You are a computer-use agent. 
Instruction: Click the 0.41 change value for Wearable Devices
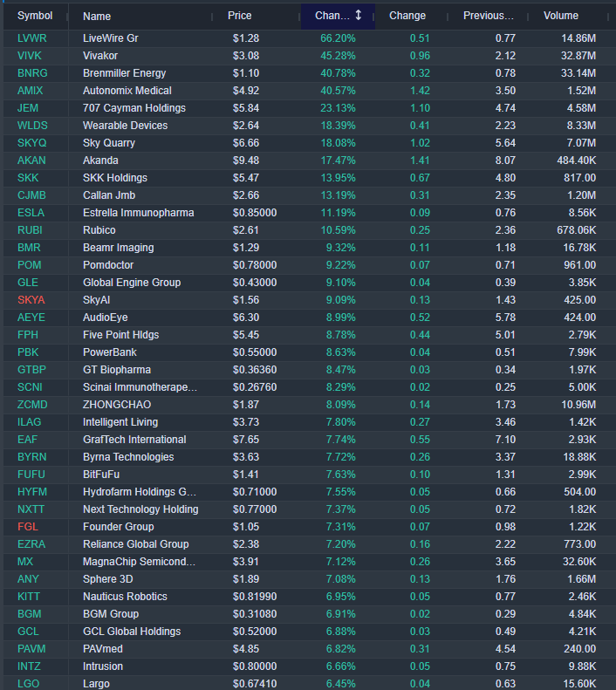tap(420, 126)
